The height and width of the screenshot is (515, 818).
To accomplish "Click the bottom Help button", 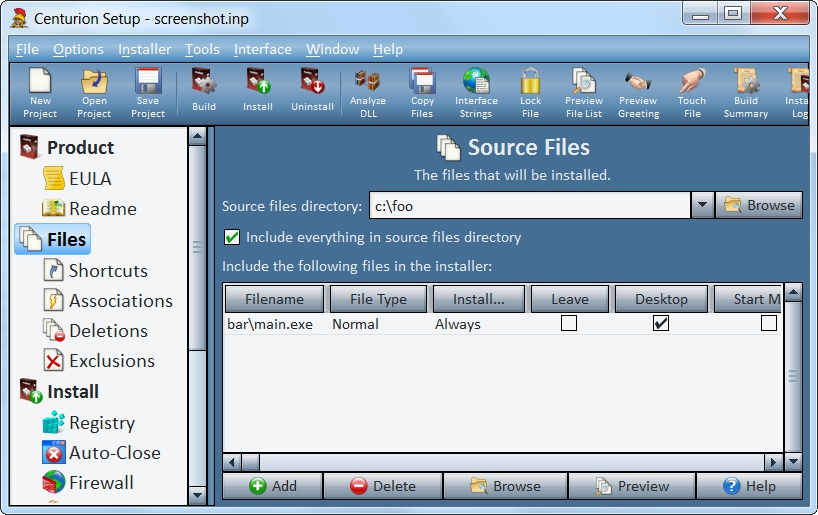I will (749, 486).
